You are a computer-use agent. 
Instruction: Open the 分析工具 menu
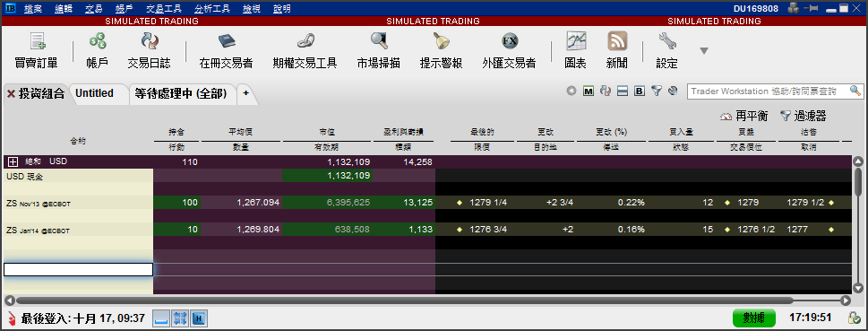211,9
